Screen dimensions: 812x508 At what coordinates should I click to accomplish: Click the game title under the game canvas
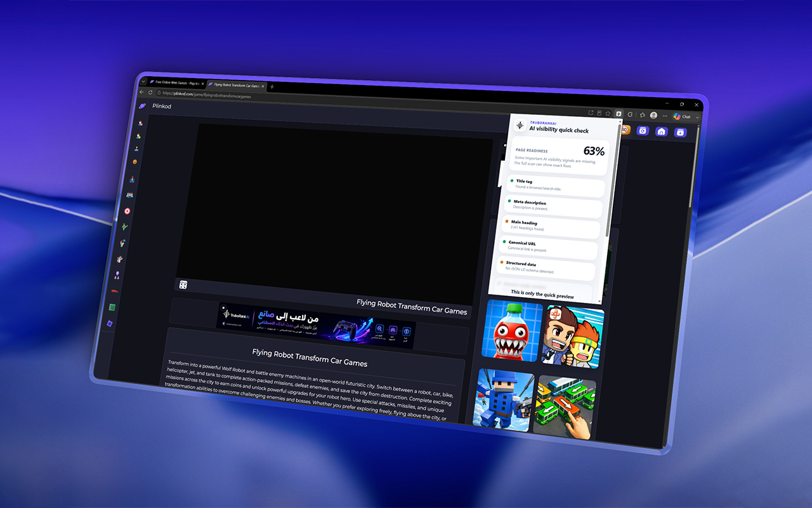pos(411,307)
